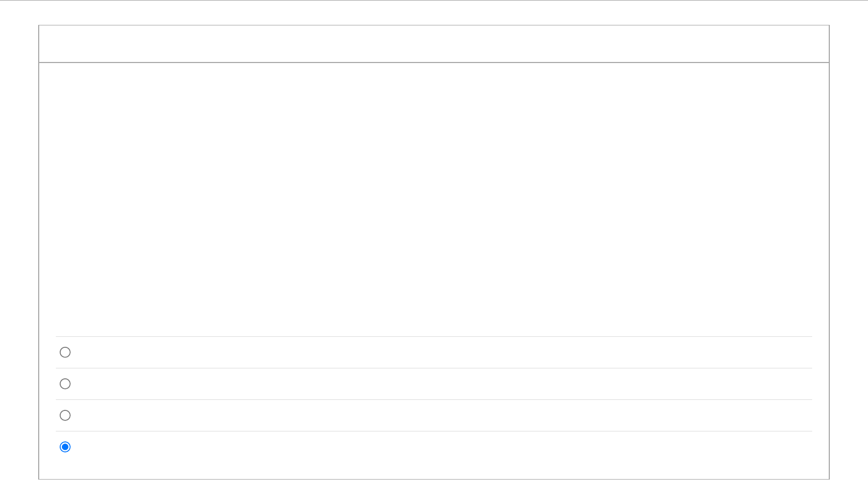
Task: Click the blank label beside third radio button
Action: 442,415
